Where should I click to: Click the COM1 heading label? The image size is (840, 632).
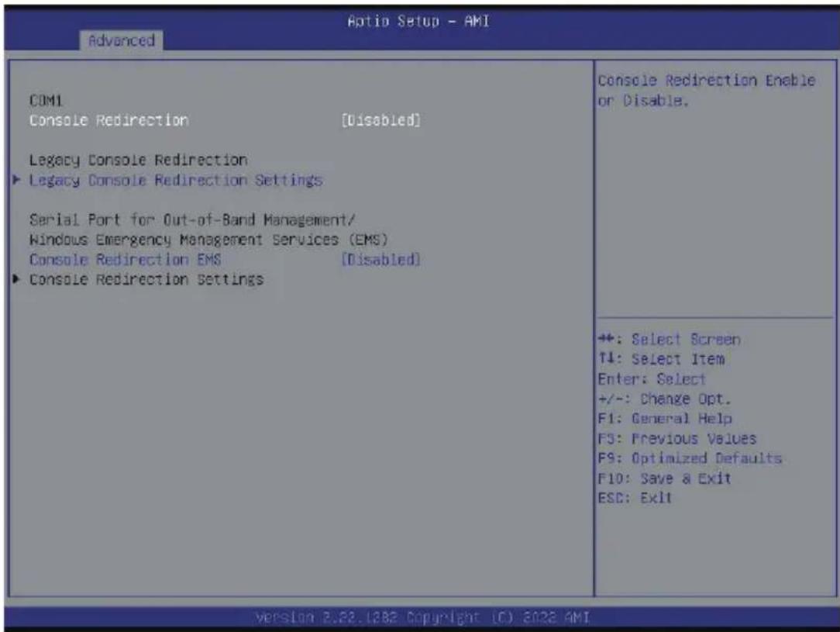click(x=46, y=100)
